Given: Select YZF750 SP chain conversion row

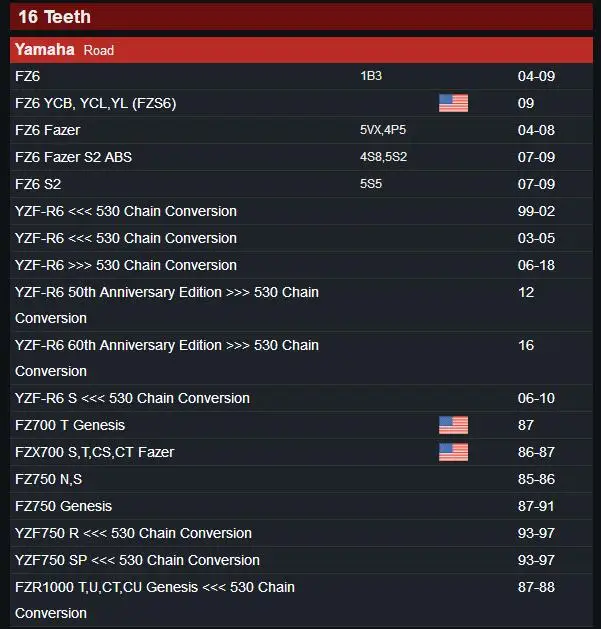Looking at the screenshot, I should [301, 560].
